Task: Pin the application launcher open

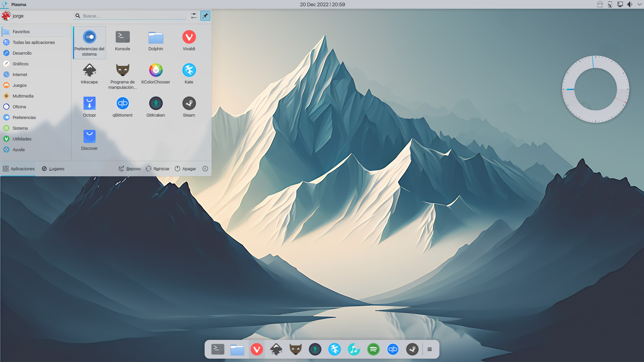Action: (x=205, y=16)
